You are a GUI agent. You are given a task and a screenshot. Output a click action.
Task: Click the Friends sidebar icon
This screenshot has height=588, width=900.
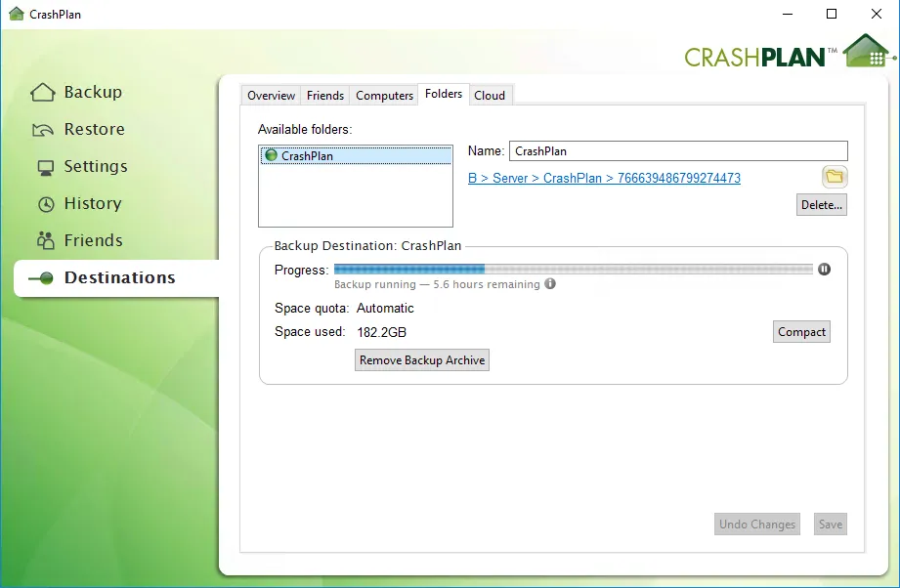pos(44,239)
